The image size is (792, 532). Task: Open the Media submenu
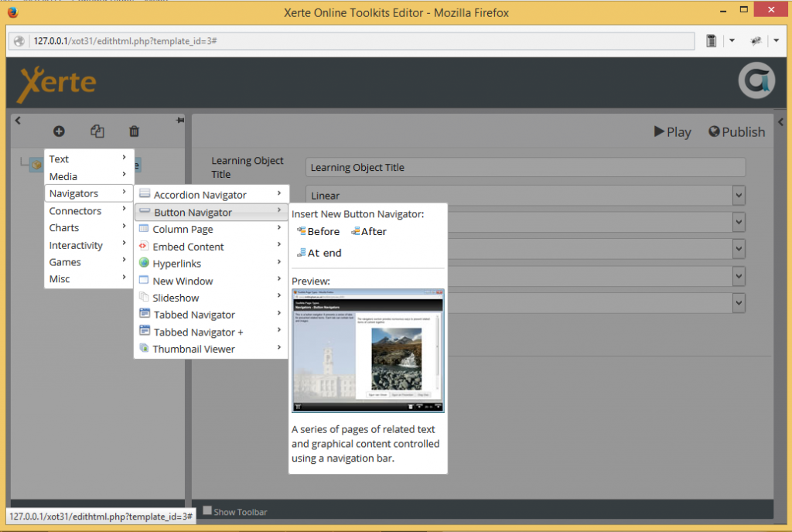coord(88,176)
